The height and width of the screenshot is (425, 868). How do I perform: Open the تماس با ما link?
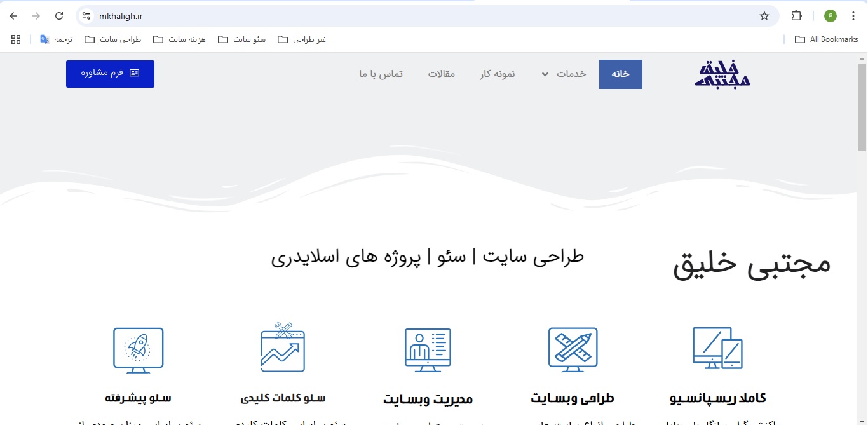(381, 74)
